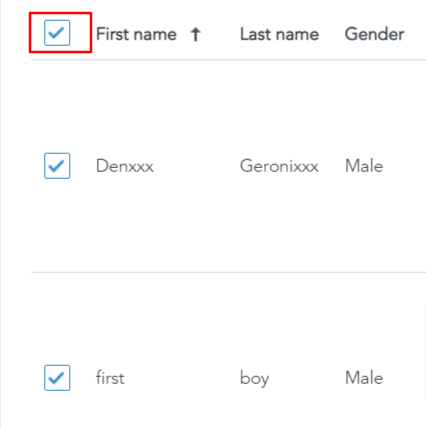This screenshot has height=428, width=426.
Task: Sort by the First name column header
Action: pyautogui.click(x=136, y=34)
